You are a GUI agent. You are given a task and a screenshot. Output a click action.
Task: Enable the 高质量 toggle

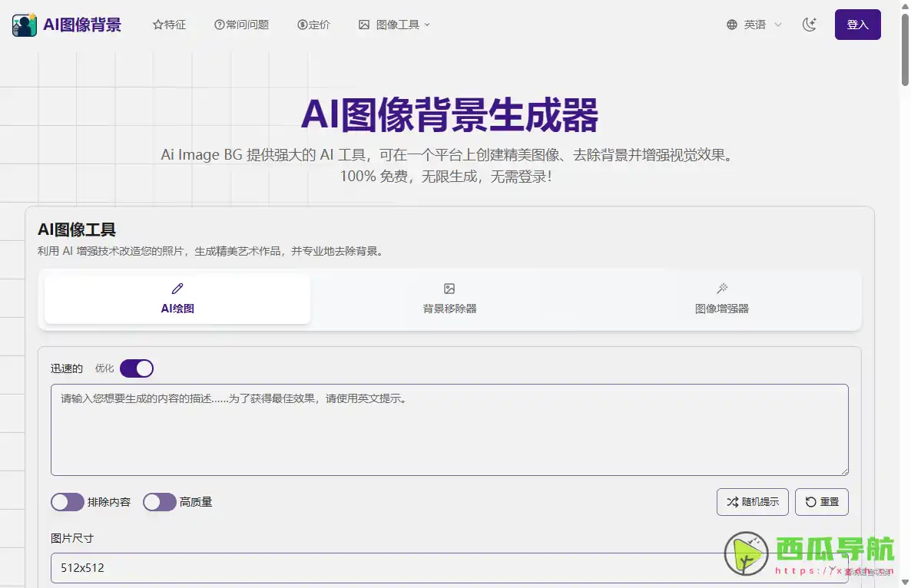160,502
